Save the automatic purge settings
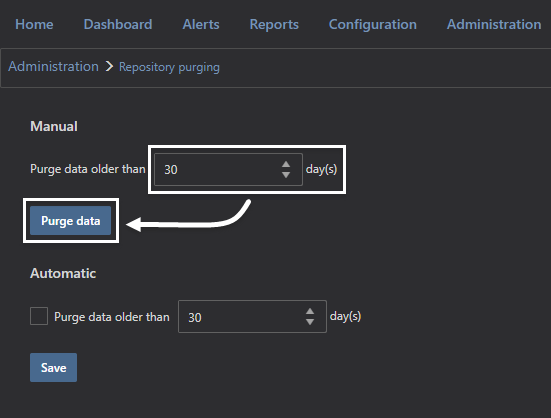The image size is (551, 418). [53, 367]
